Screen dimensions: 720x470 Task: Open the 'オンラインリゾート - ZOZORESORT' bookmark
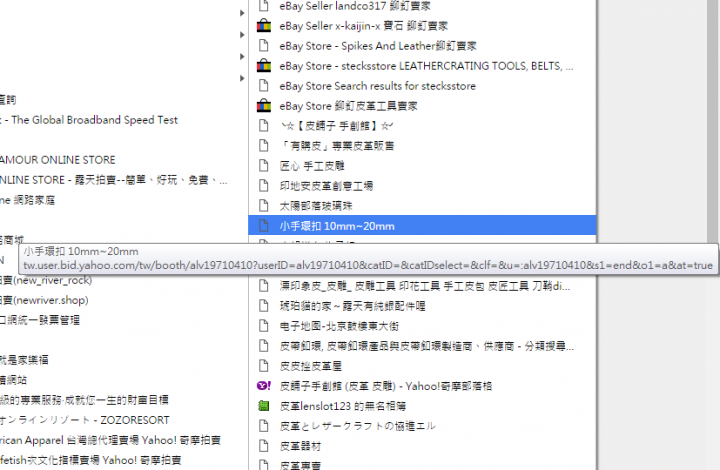[85, 420]
